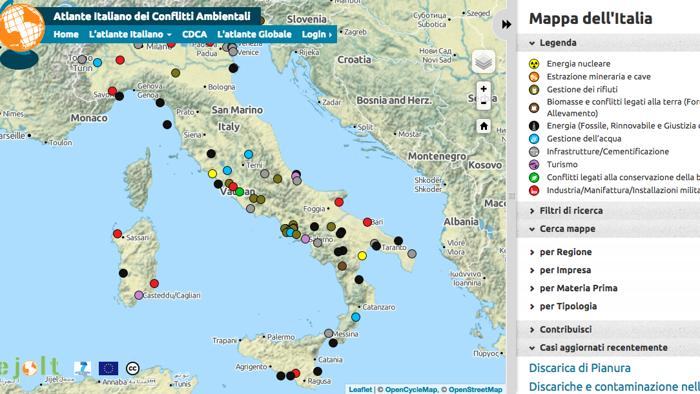Click the Atlante Italiano dei Conflitti Ambientali title

(152, 17)
